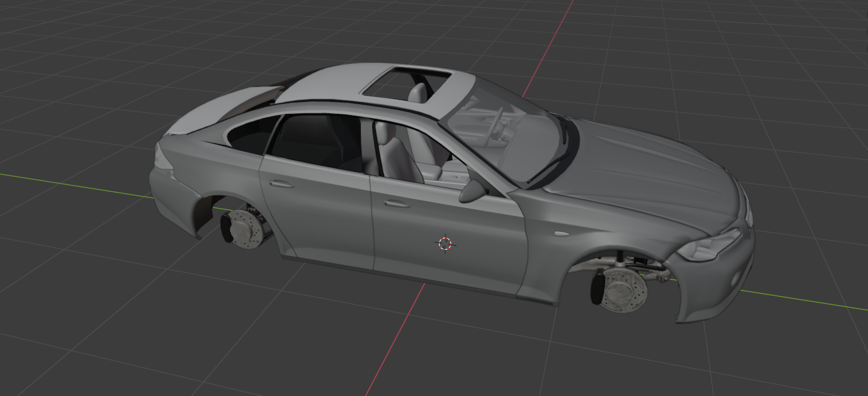Click the front door handle

[397, 204]
